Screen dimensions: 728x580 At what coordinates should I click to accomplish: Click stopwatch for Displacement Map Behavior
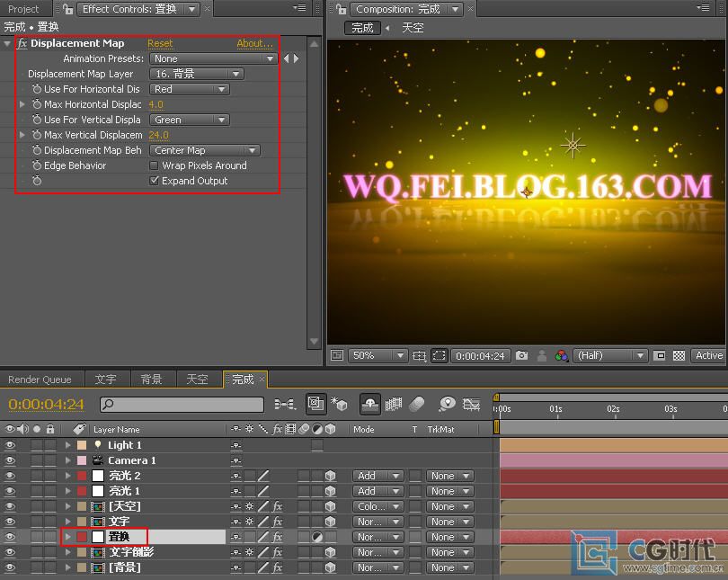coord(37,150)
